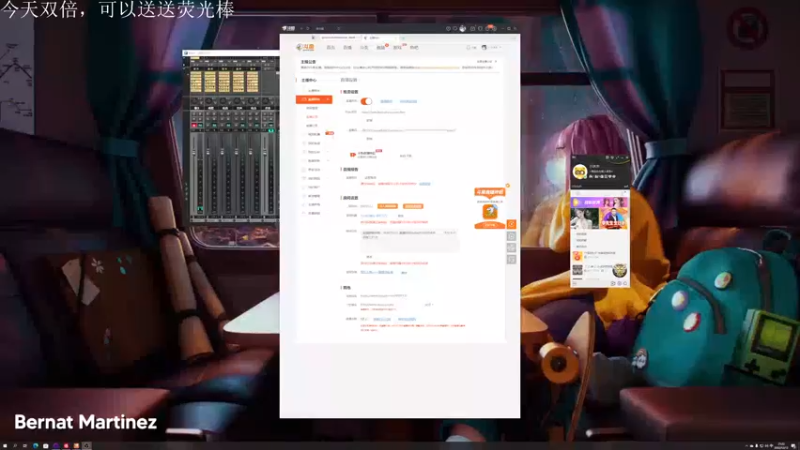The height and width of the screenshot is (450, 800).
Task: Click the notification bell icon in header
Action: [x=468, y=47]
